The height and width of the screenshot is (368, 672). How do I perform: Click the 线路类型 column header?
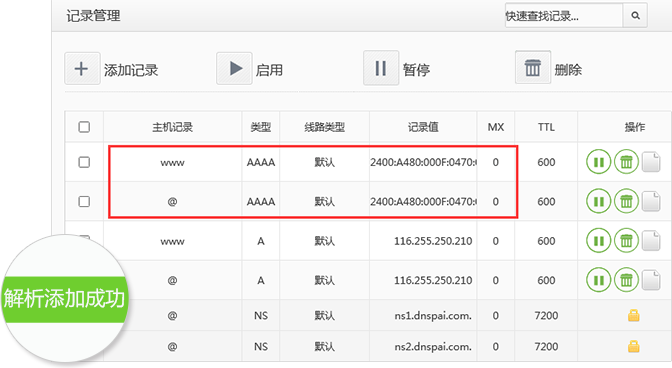(324, 127)
